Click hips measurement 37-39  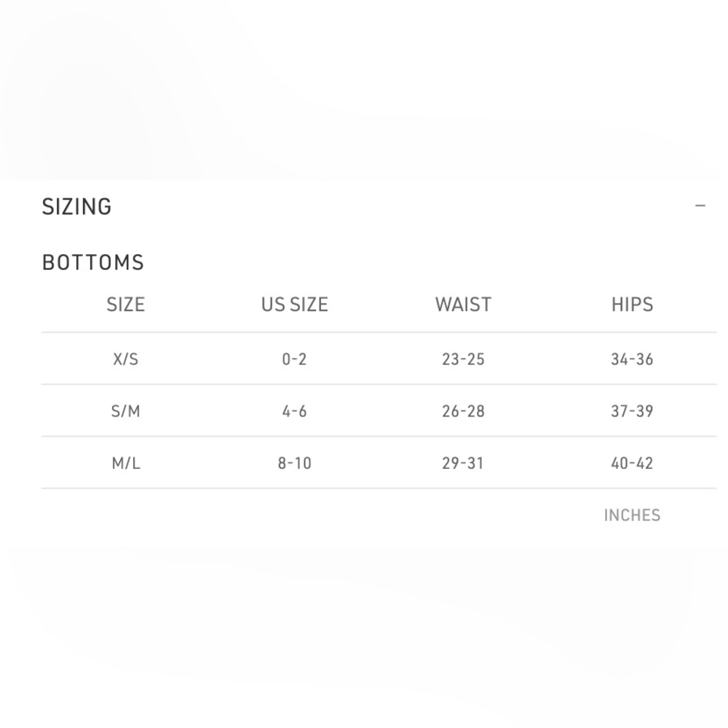[632, 411]
